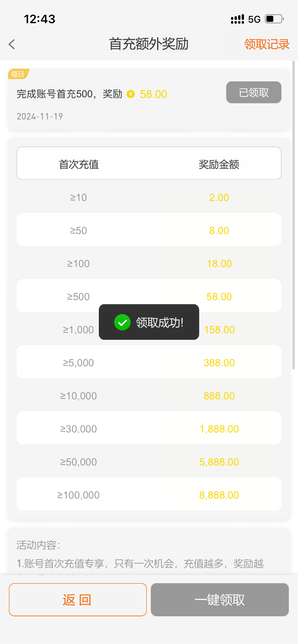The width and height of the screenshot is (298, 644).
Task: Tap the back arrow icon
Action: (x=12, y=44)
